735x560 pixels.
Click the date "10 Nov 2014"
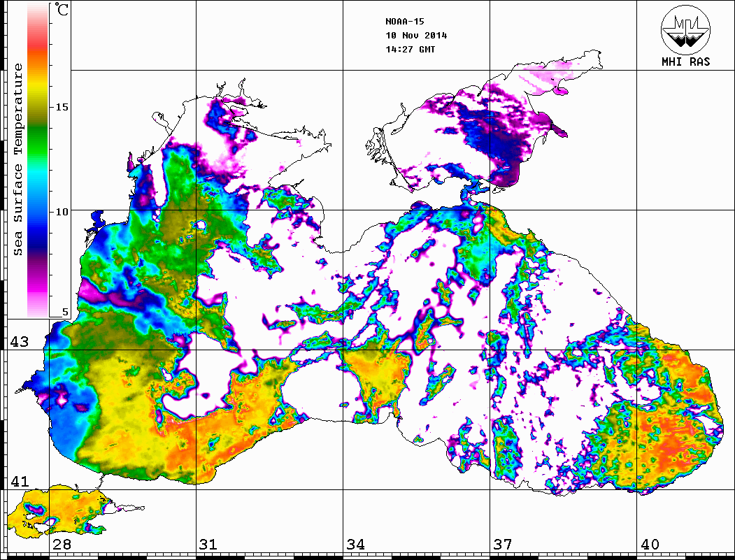point(416,36)
